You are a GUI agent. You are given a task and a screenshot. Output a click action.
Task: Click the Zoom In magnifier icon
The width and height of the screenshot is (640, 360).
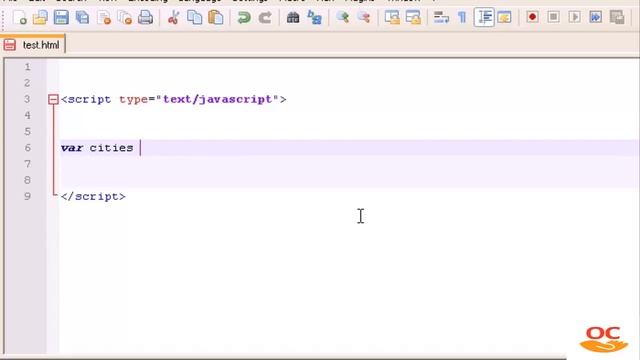(x=342, y=18)
